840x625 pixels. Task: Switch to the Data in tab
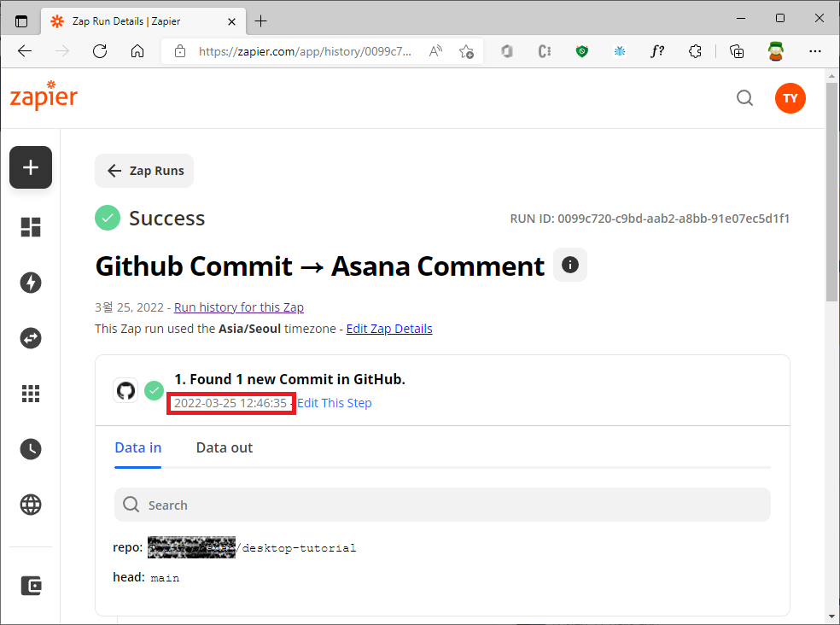137,447
